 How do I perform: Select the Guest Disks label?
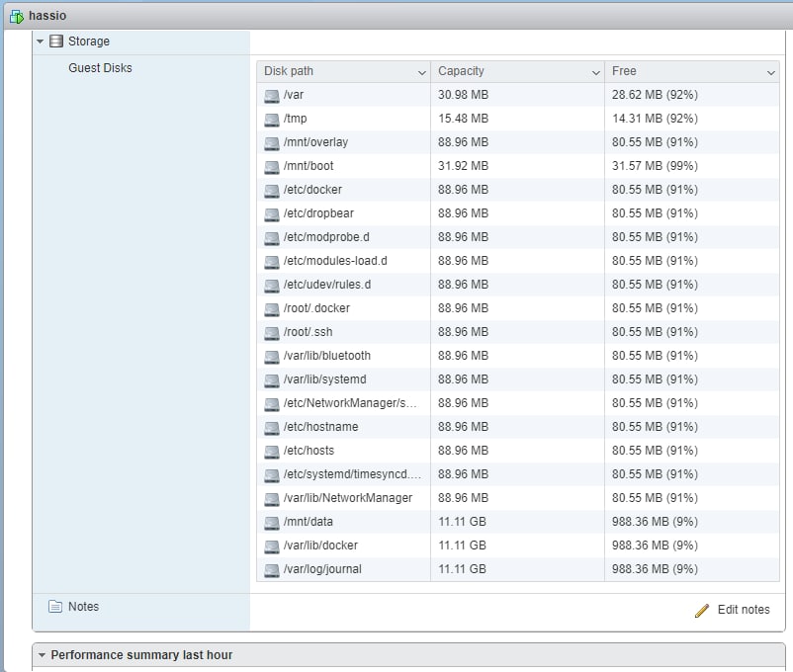click(x=100, y=68)
